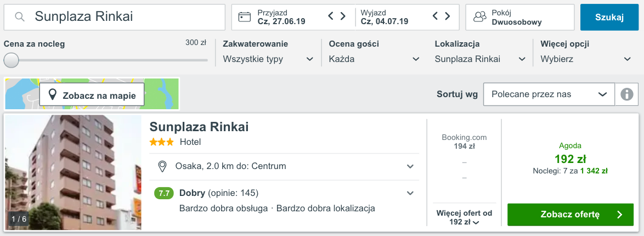Go to previous arrival date
Viewport: 644px width, 236px height.
331,16
